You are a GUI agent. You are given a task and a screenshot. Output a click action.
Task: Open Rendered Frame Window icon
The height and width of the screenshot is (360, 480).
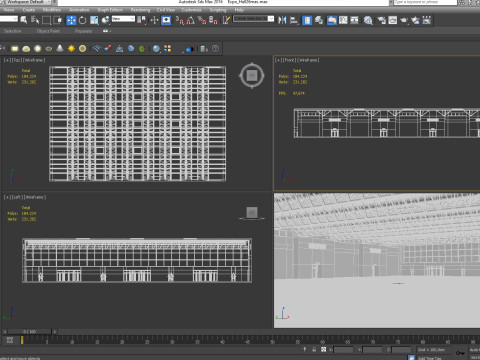tap(393, 20)
